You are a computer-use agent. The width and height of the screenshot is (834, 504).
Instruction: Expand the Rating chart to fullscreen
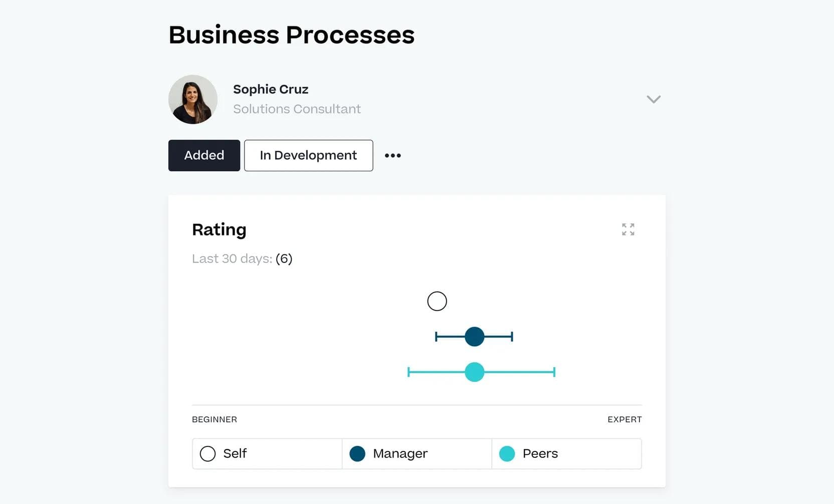point(628,229)
